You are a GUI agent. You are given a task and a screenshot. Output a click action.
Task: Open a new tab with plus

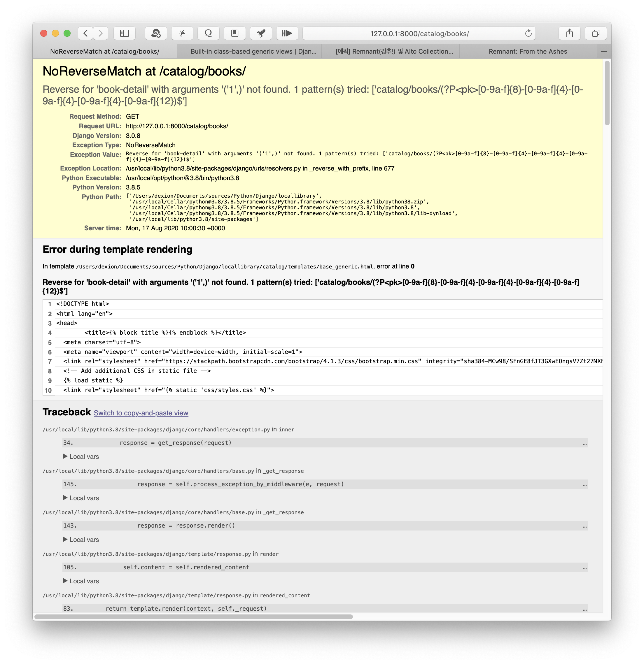pos(604,52)
